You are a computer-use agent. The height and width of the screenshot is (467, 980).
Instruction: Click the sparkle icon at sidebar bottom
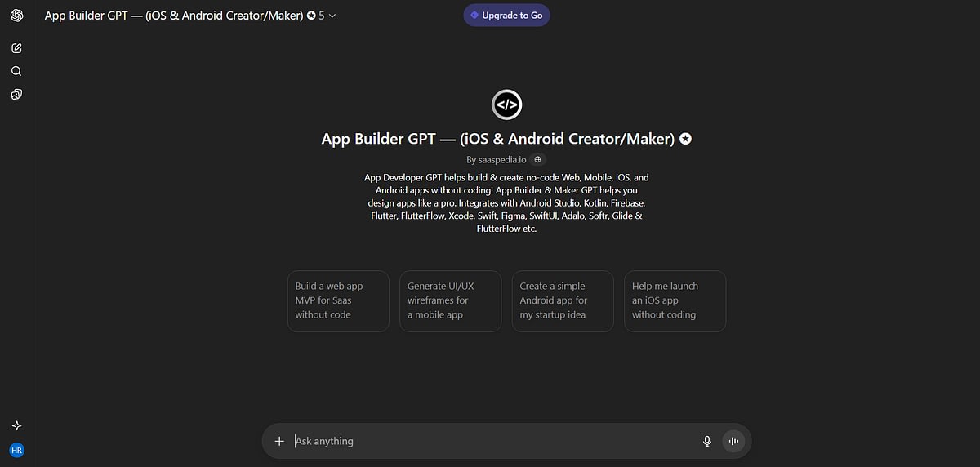tap(16, 425)
